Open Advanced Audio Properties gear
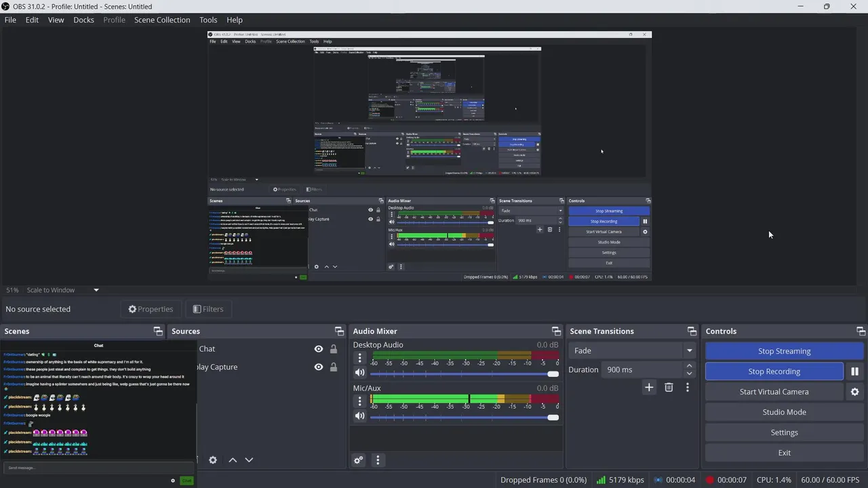Image resolution: width=868 pixels, height=488 pixels. pyautogui.click(x=359, y=460)
